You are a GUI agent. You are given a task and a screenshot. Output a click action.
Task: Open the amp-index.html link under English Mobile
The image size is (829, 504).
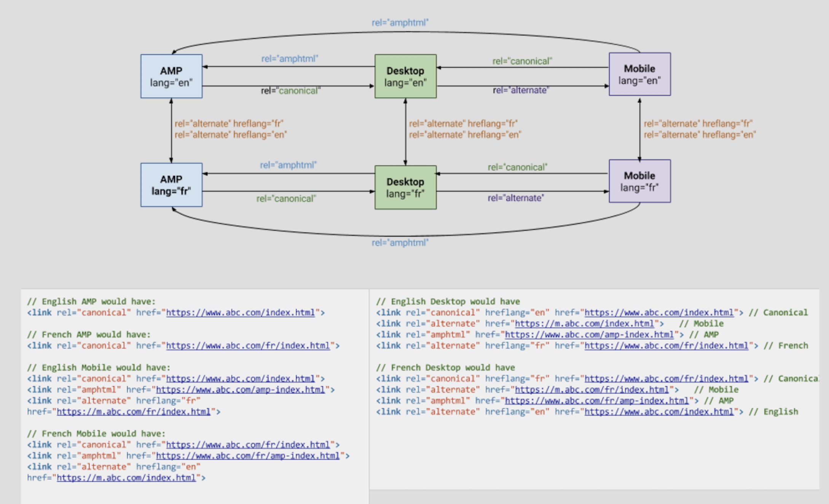point(241,390)
